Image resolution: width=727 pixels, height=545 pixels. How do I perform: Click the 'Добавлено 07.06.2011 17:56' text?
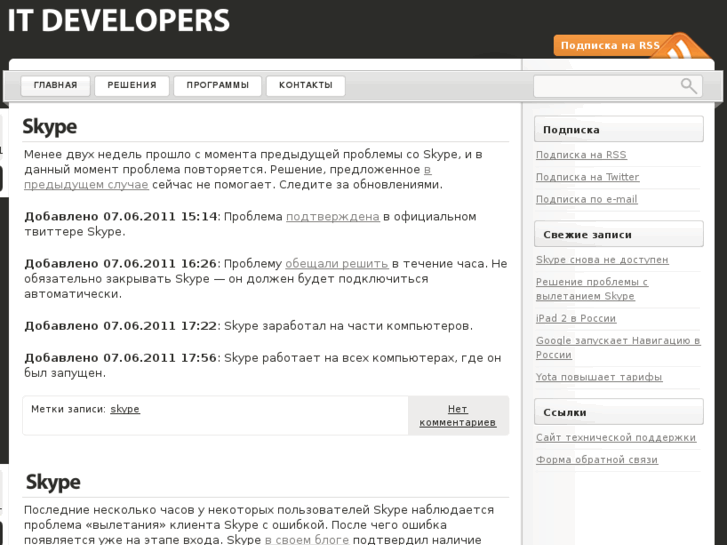[x=121, y=358]
